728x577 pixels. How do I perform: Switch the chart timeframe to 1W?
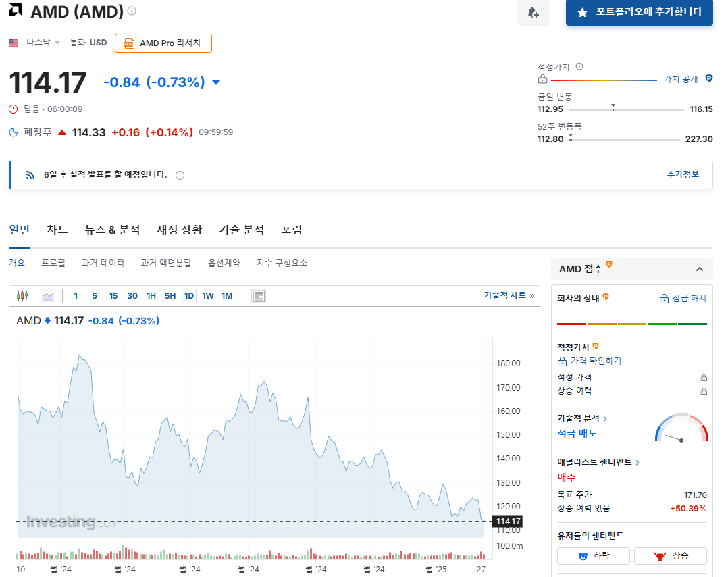[x=207, y=295]
